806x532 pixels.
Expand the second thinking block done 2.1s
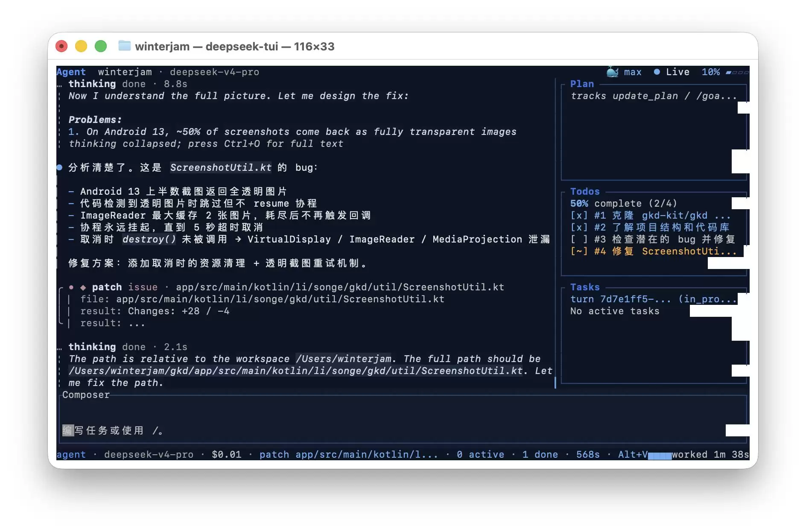(x=128, y=347)
